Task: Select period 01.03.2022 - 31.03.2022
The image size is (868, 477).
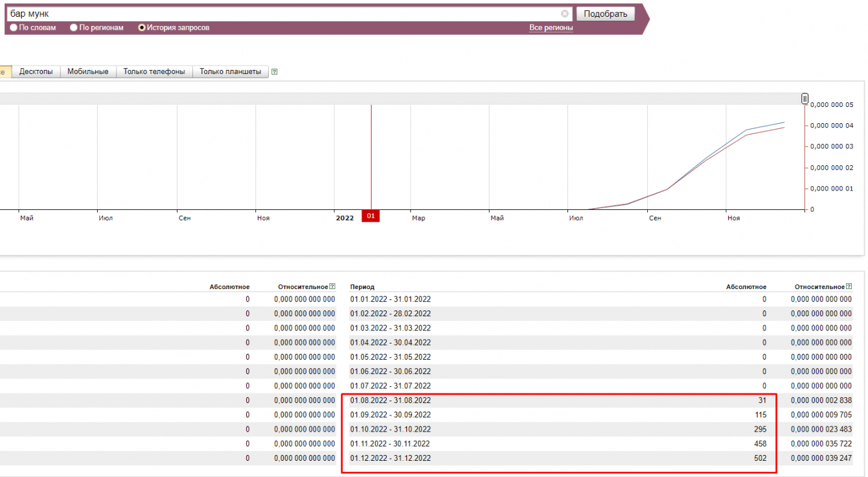Action: coord(391,328)
